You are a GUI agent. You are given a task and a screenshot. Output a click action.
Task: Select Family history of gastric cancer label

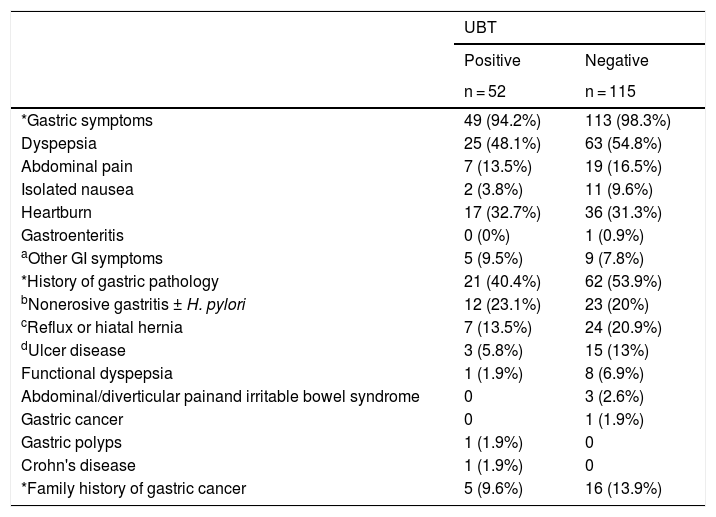tap(134, 489)
